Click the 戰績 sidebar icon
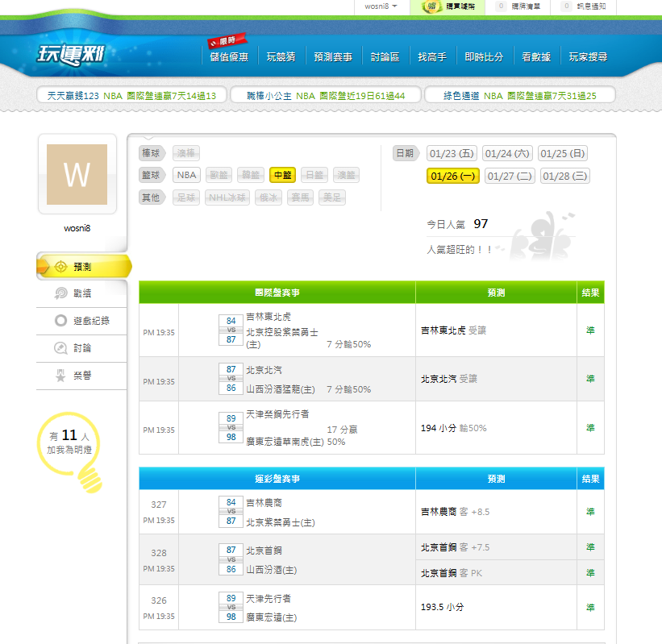Viewport: 662px width, 644px height. click(60, 293)
